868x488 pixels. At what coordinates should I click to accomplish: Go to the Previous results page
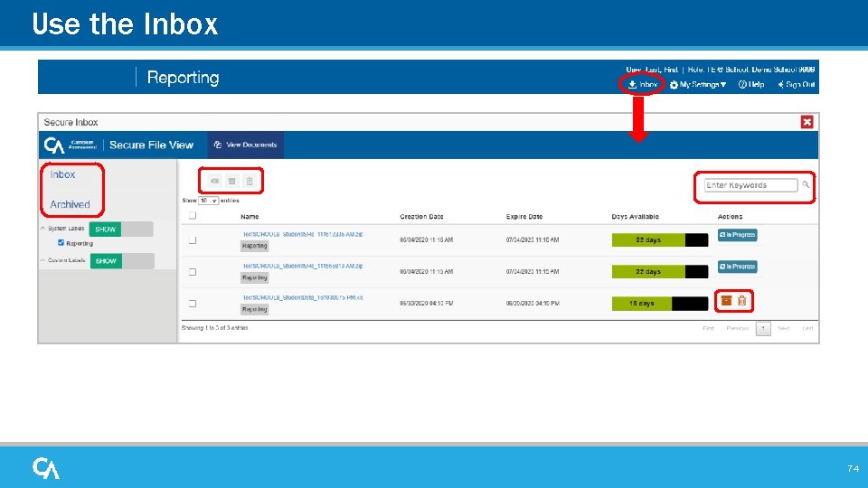pyautogui.click(x=738, y=328)
